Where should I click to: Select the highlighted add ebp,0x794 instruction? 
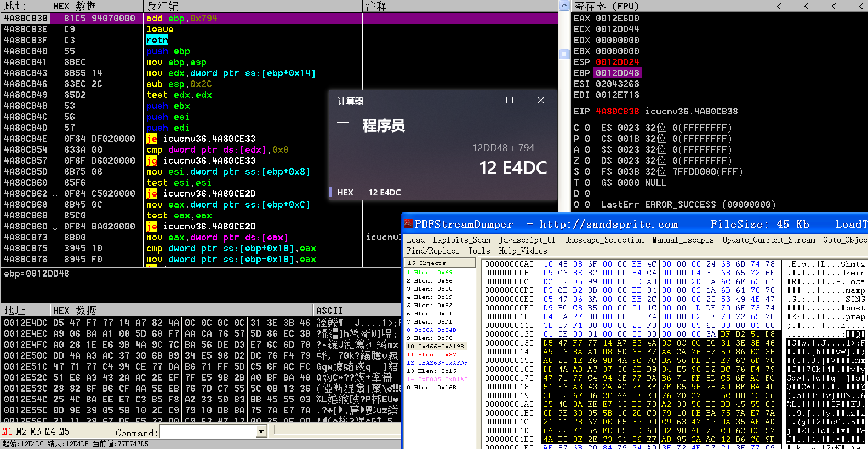[x=279, y=18]
